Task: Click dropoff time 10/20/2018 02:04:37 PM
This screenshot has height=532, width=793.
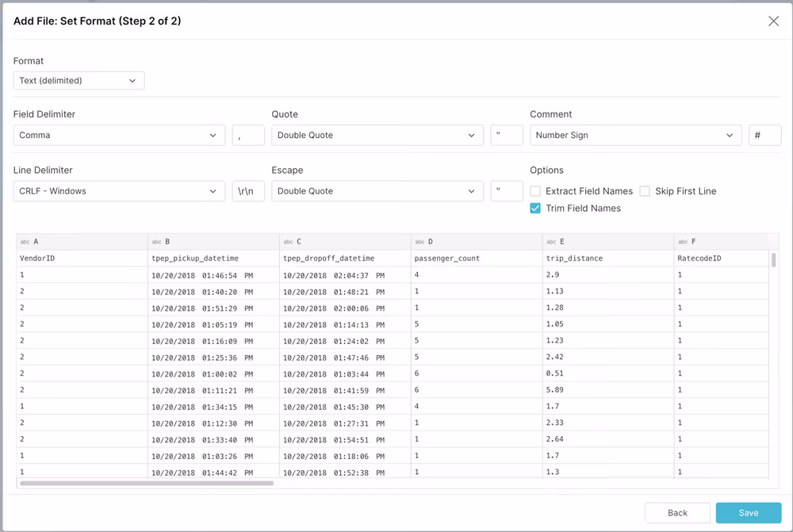Action: pyautogui.click(x=334, y=276)
